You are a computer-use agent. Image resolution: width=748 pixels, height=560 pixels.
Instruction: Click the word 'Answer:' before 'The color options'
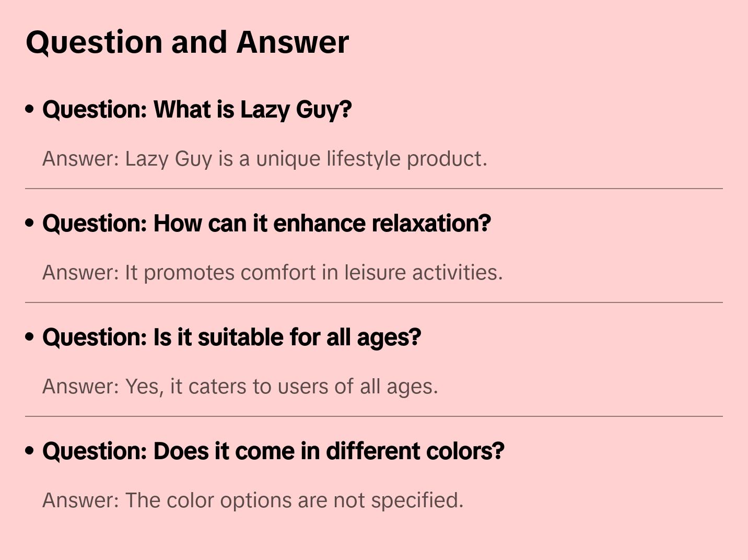[81, 500]
